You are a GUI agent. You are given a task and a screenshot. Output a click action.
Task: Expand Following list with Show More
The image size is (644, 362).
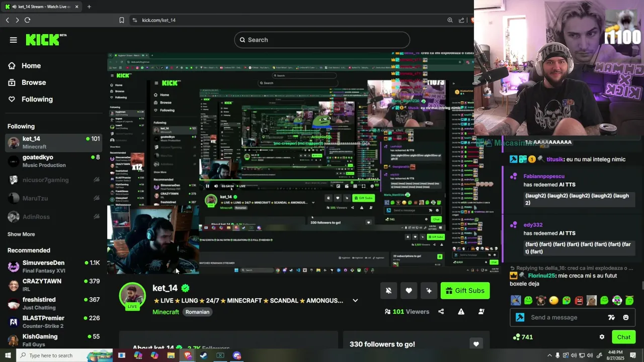21,234
